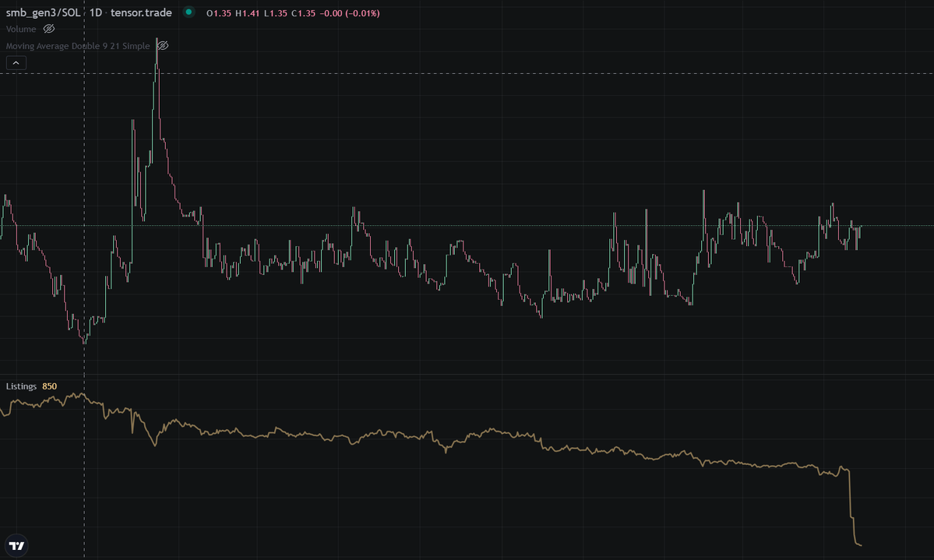Click the high price value H1.41
Image resolution: width=934 pixels, height=560 pixels.
tap(247, 13)
